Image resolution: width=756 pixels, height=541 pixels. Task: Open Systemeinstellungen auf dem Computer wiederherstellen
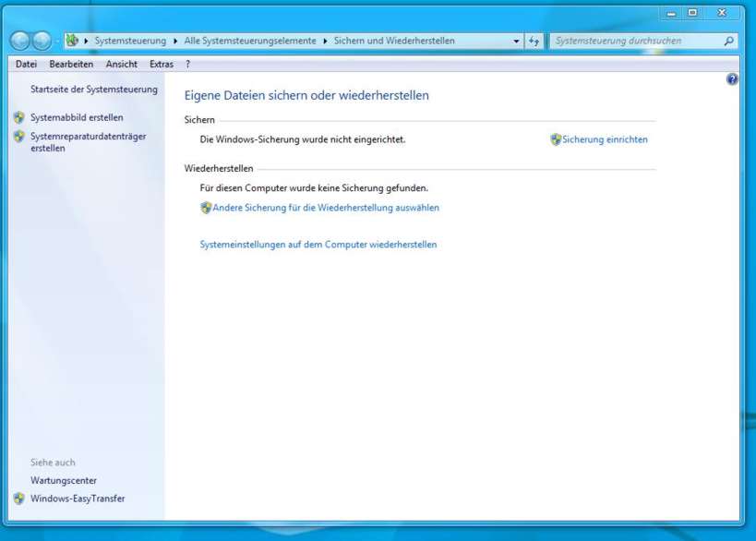click(318, 245)
